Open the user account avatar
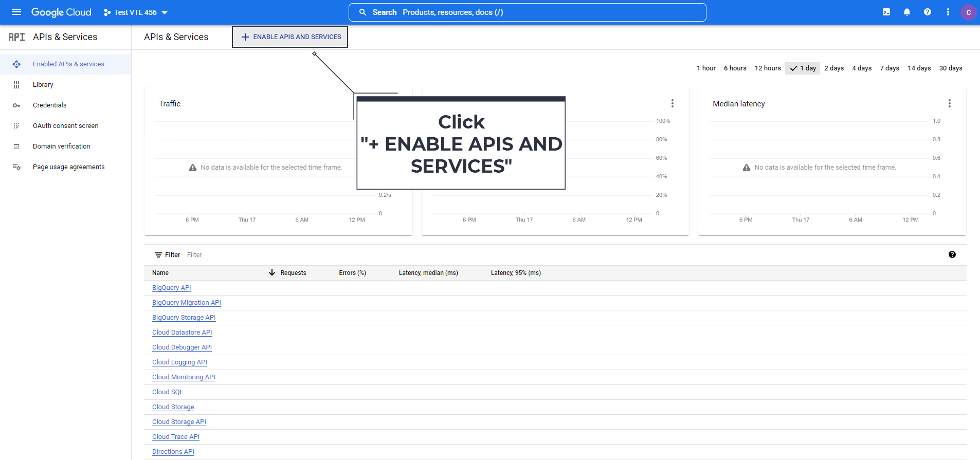 click(969, 12)
